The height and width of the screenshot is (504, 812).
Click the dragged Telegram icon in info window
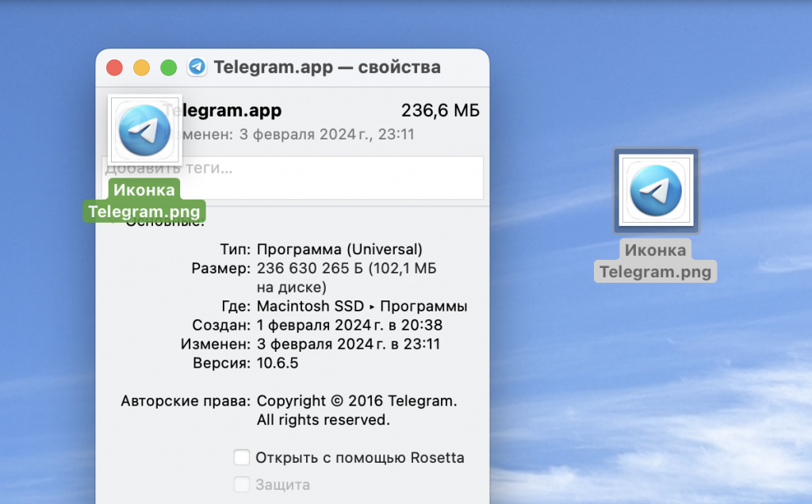click(144, 130)
